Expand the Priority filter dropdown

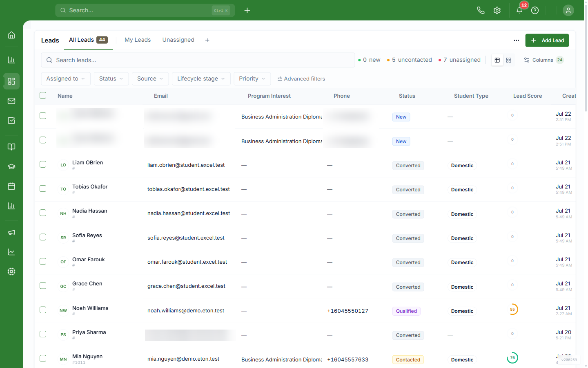click(252, 79)
